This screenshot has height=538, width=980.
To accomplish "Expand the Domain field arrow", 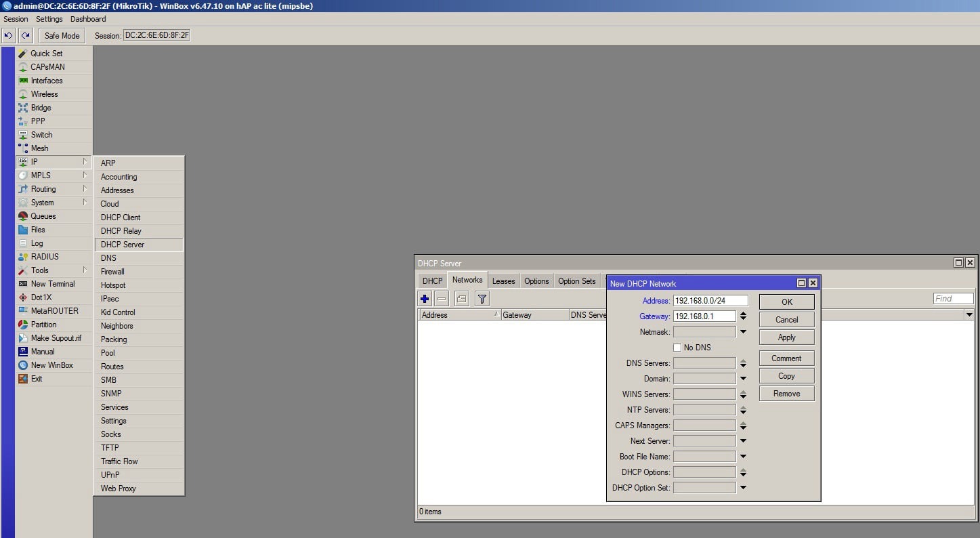I will [743, 379].
